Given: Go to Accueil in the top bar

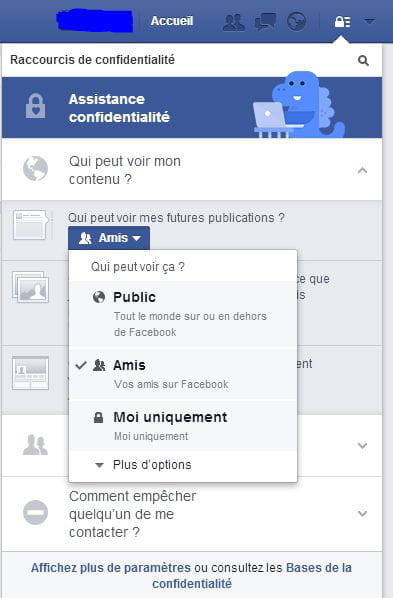Looking at the screenshot, I should pos(172,21).
